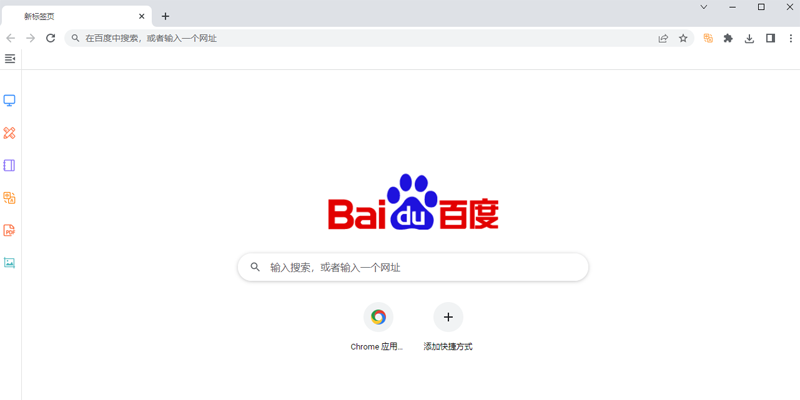Open the red crossed-tools sidebar icon
Screen dimensions: 800x400
click(10, 133)
